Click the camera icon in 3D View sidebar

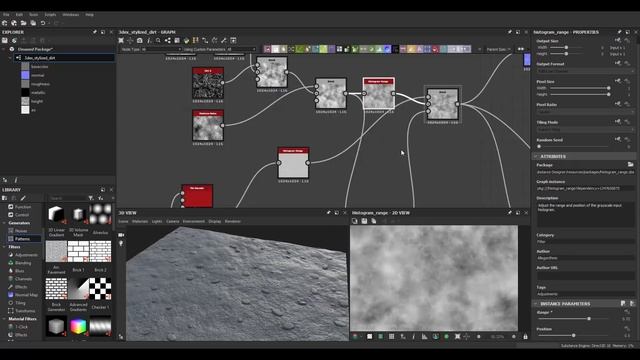point(121,235)
